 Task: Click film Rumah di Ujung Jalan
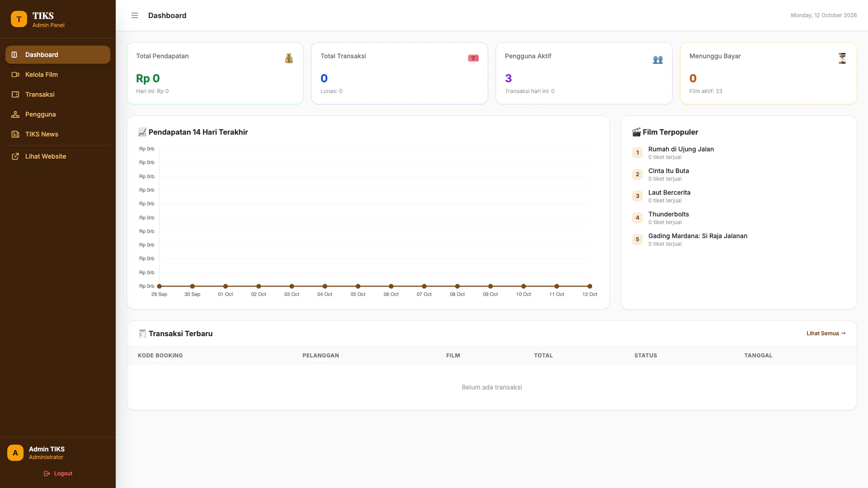tap(681, 149)
